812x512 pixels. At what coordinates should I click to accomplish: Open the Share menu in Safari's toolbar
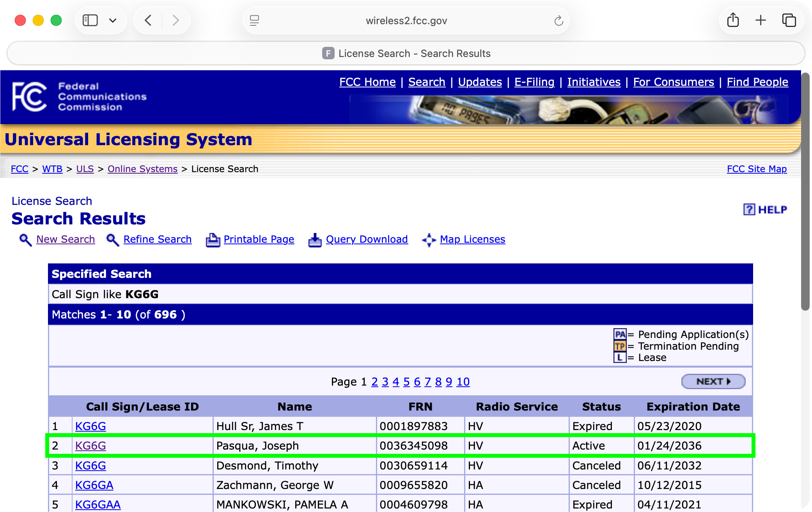click(x=733, y=20)
